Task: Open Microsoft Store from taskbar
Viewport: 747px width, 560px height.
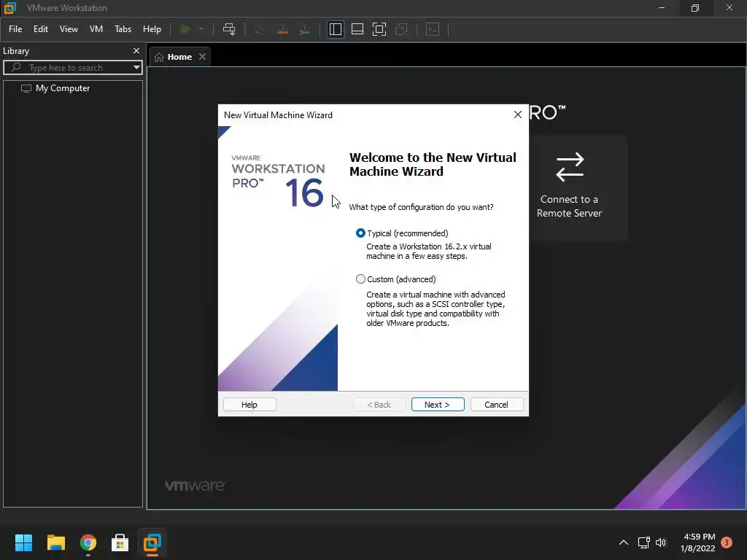Action: point(120,542)
